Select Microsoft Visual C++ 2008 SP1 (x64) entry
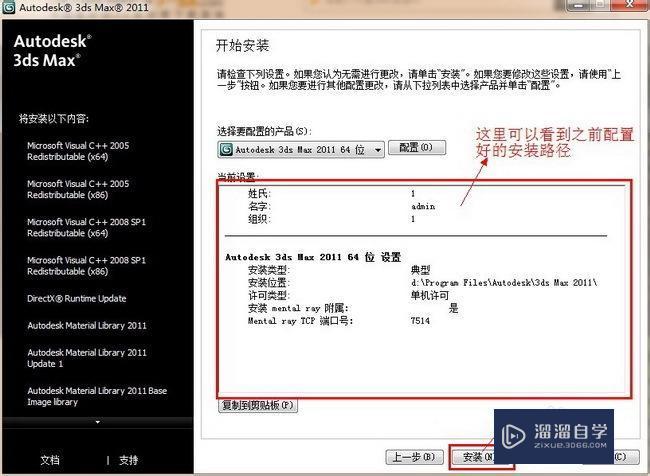Viewport: 650px width, 476px height. coord(86,228)
